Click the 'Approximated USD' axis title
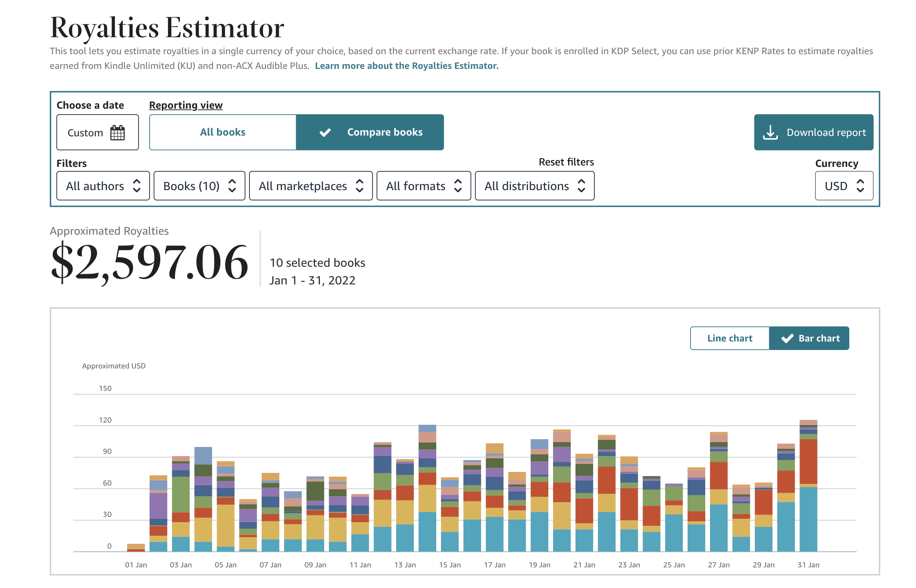916x588 pixels. (x=114, y=366)
